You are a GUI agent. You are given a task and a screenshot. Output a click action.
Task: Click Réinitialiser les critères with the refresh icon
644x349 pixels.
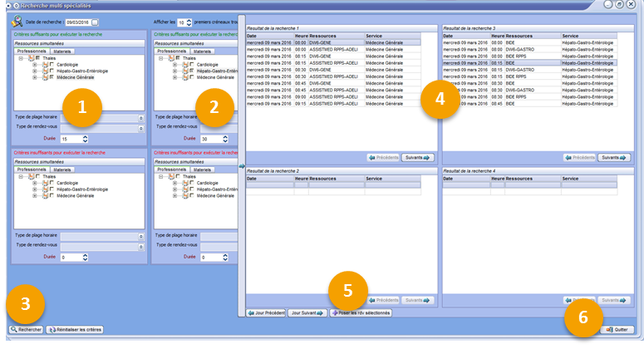pyautogui.click(x=75, y=330)
